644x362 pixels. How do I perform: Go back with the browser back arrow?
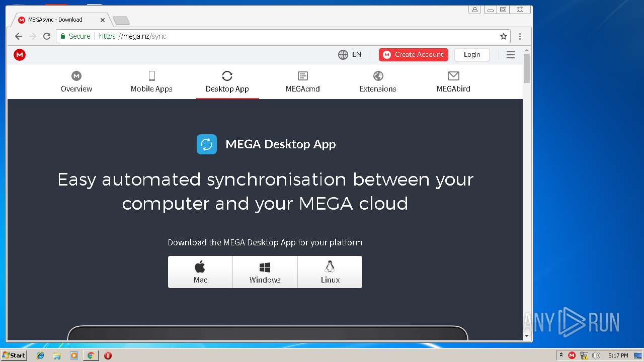[19, 36]
